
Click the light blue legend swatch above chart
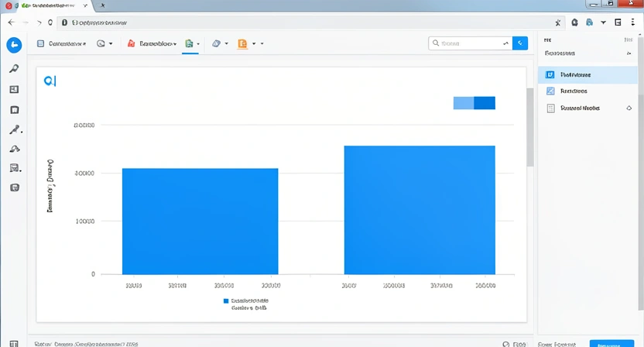[463, 103]
